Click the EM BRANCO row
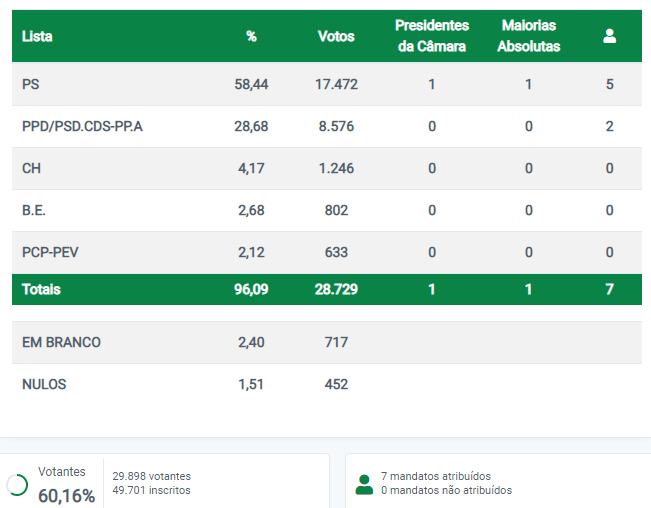Viewport: 651px width, 508px height. (x=327, y=342)
